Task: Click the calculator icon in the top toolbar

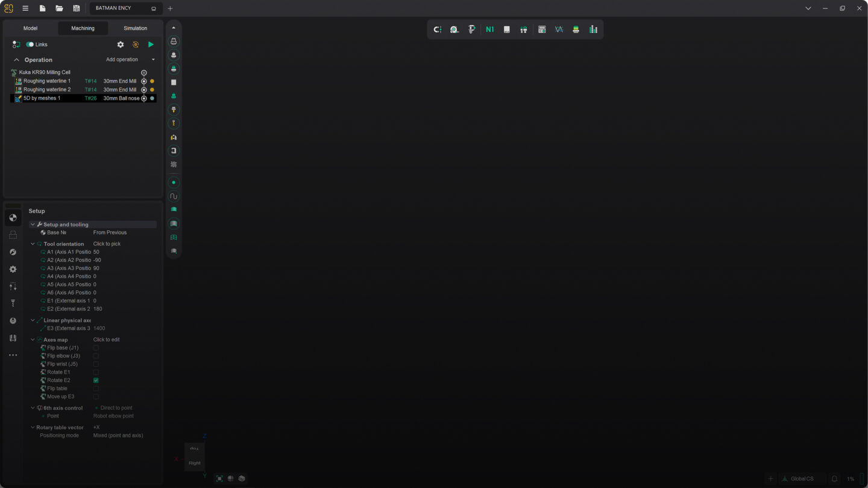Action: 542,30
